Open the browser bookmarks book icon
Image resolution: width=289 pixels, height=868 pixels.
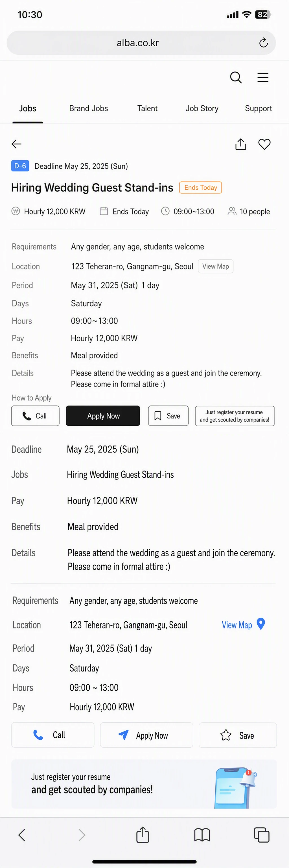202,835
